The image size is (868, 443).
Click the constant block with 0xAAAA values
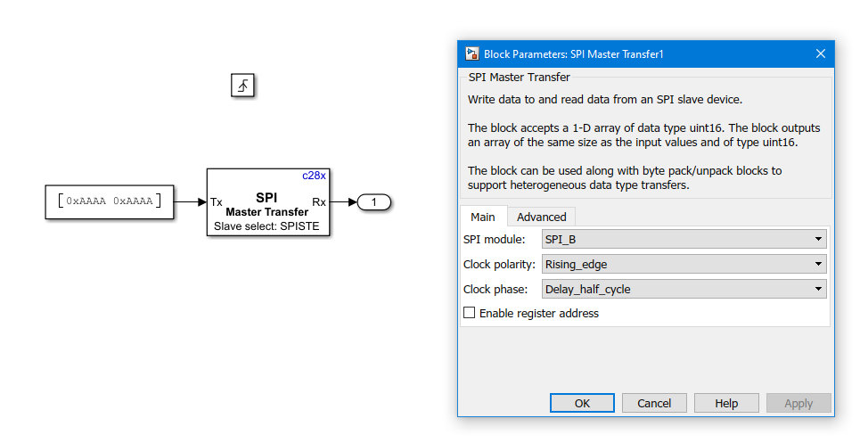coord(109,201)
